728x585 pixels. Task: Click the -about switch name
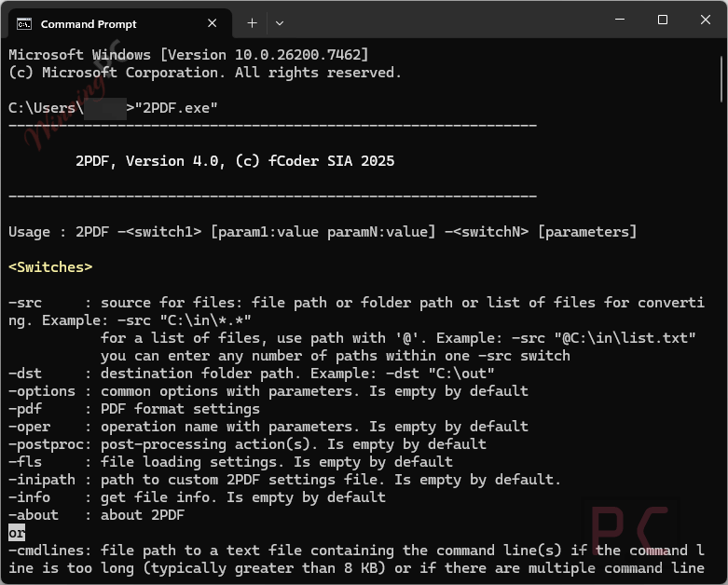tap(34, 515)
